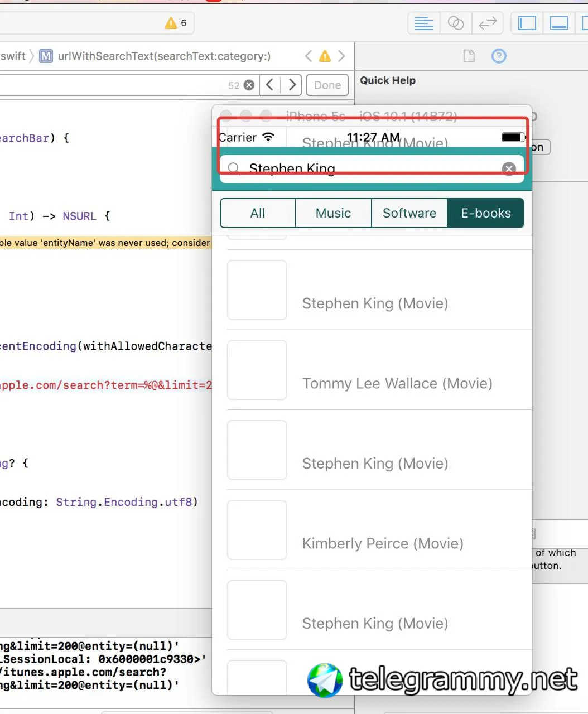This screenshot has height=714, width=588.
Task: Click the jump bar warning triangle
Action: coord(325,56)
